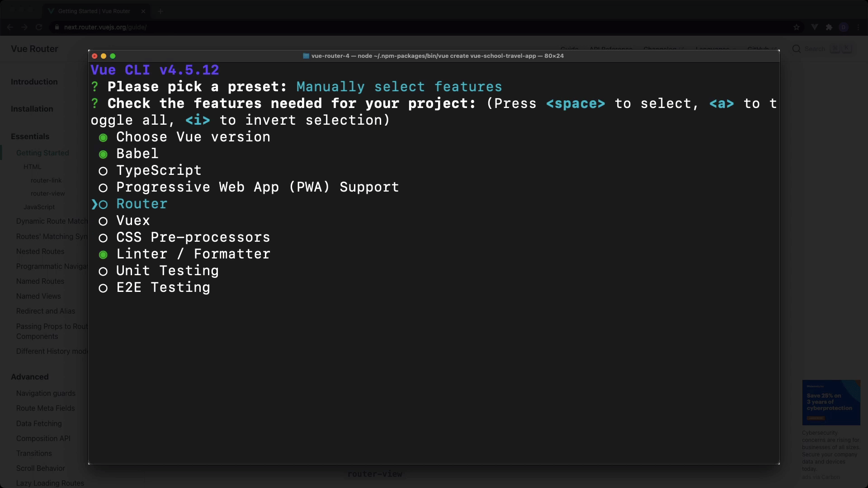The image size is (868, 488).
Task: Click the browser back arrow
Action: [x=10, y=27]
